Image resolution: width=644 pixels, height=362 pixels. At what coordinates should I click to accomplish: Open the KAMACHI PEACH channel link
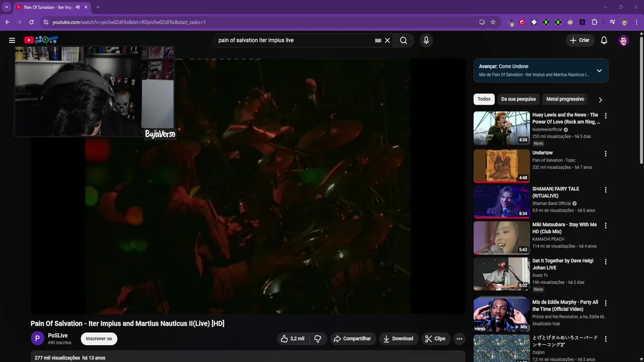tap(548, 239)
